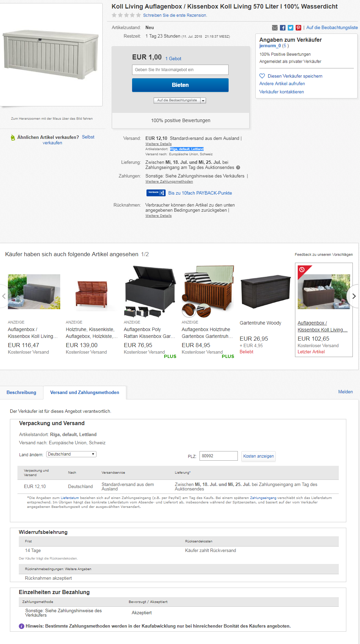Open Andere Artikel aufrufen link
The width and height of the screenshot is (360, 644).
pyautogui.click(x=282, y=83)
